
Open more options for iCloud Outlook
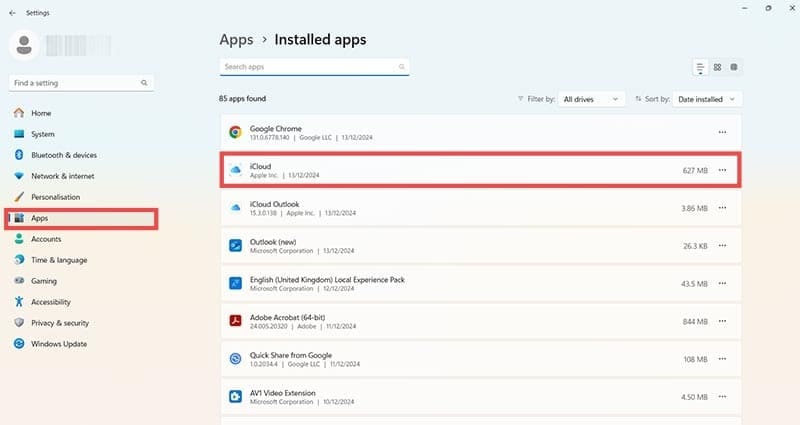click(722, 208)
